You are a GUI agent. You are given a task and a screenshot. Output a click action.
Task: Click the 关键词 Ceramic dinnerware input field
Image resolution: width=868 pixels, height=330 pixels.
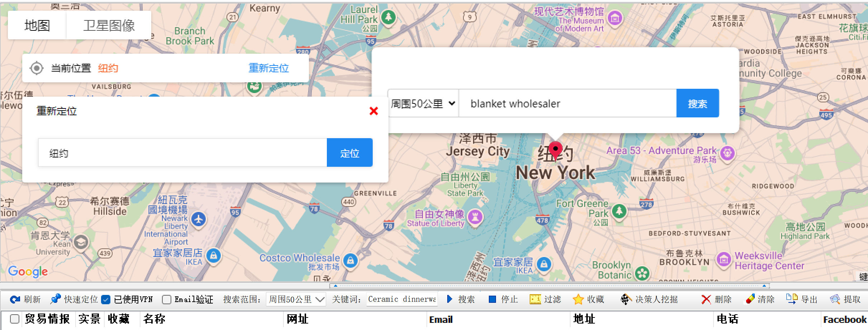point(402,299)
